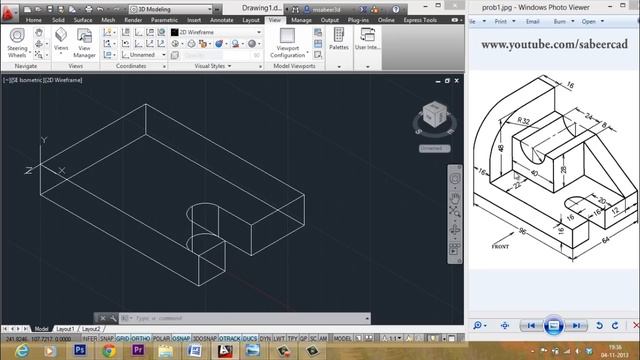Toggle 3DOSNAP in the status bar

coord(204,338)
